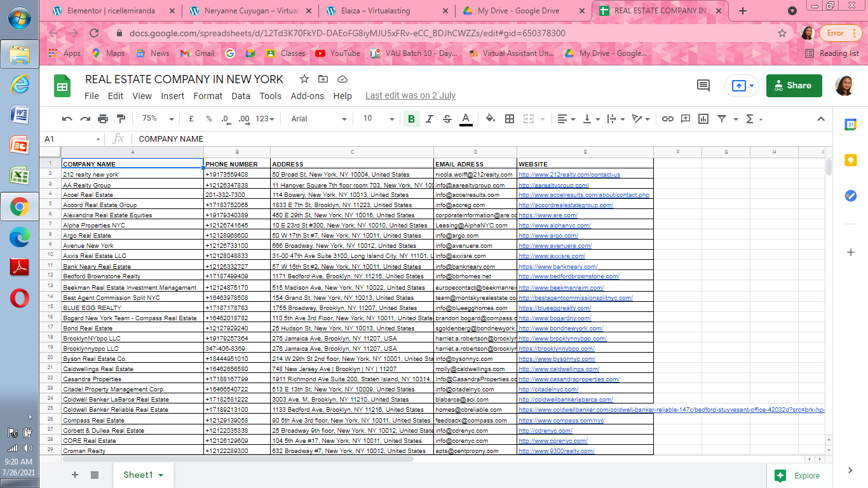
Task: Open the Arial font dropdown
Action: [319, 119]
